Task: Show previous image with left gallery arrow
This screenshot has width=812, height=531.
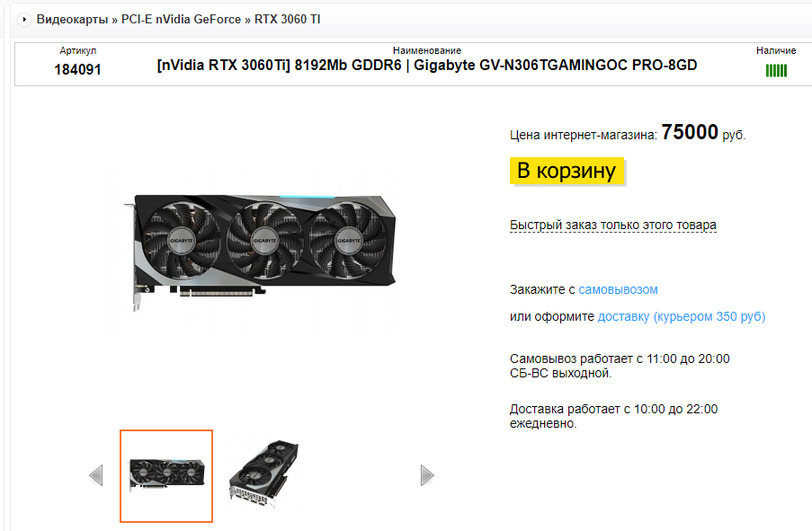Action: coord(96,475)
